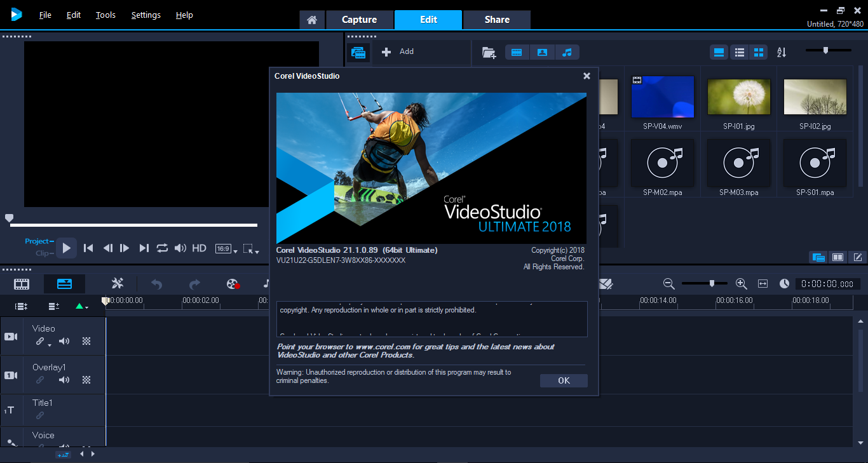868x463 pixels.
Task: Open the customize toolbar tools icon
Action: pyautogui.click(x=118, y=284)
